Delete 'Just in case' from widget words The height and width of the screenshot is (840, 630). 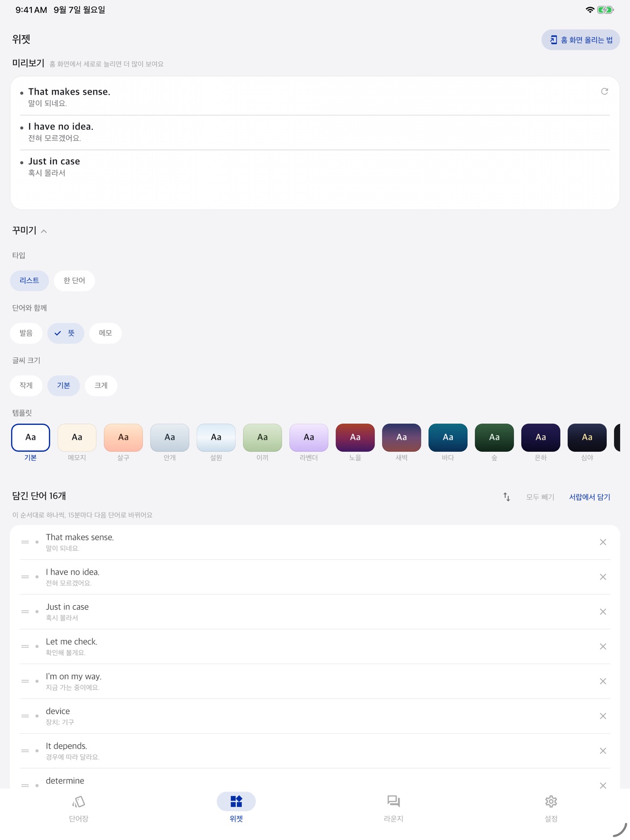(x=603, y=611)
